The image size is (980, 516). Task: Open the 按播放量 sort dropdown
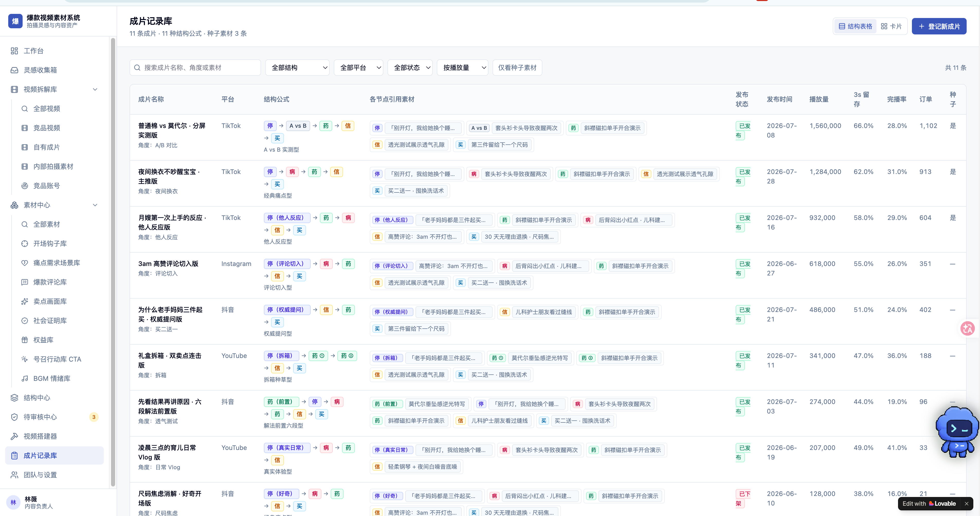pyautogui.click(x=463, y=68)
